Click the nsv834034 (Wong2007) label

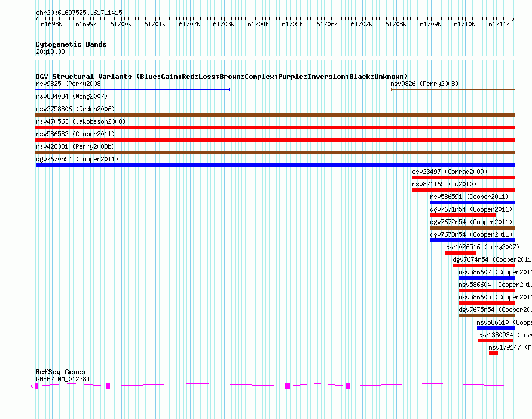[72, 96]
